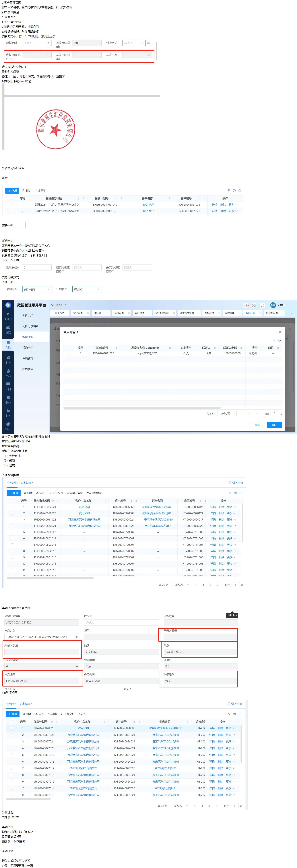
Task: Open 统计 module in the blue sidebar
Action: pos(8,426)
